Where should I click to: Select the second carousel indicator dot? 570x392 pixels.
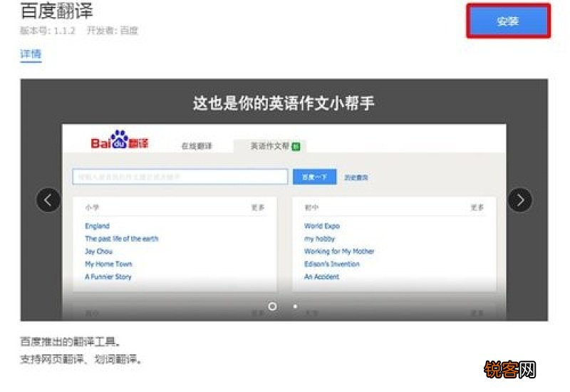pyautogui.click(x=295, y=306)
